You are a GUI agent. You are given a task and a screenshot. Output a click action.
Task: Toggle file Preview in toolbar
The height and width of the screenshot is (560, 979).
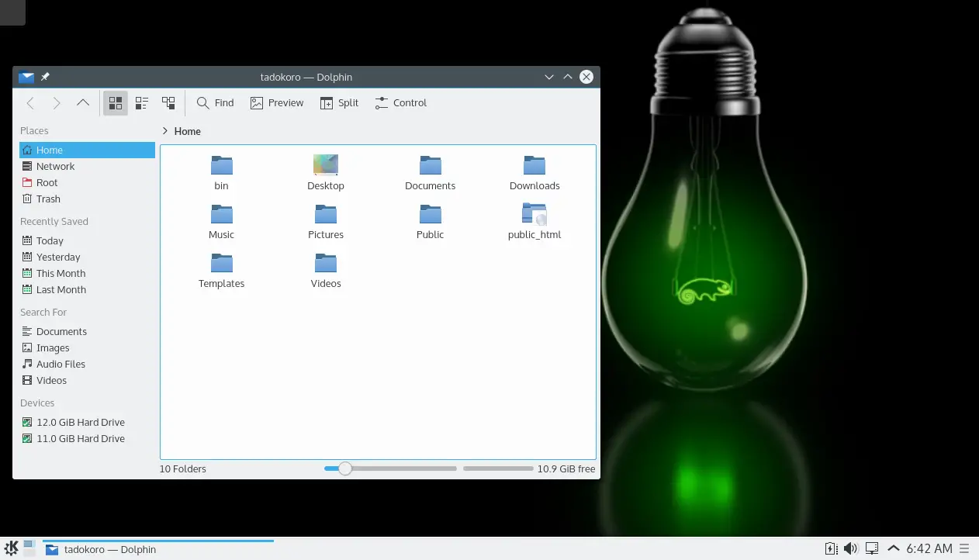[x=277, y=102]
